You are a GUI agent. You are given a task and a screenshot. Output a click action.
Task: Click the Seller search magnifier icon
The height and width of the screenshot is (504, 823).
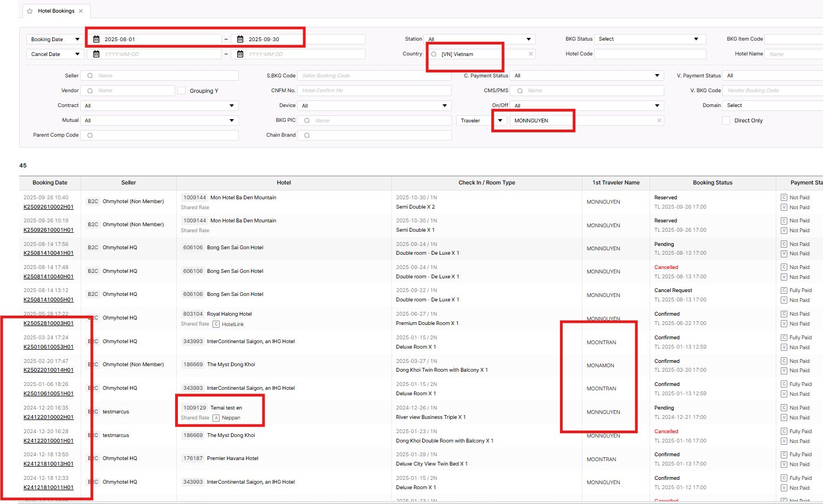90,76
